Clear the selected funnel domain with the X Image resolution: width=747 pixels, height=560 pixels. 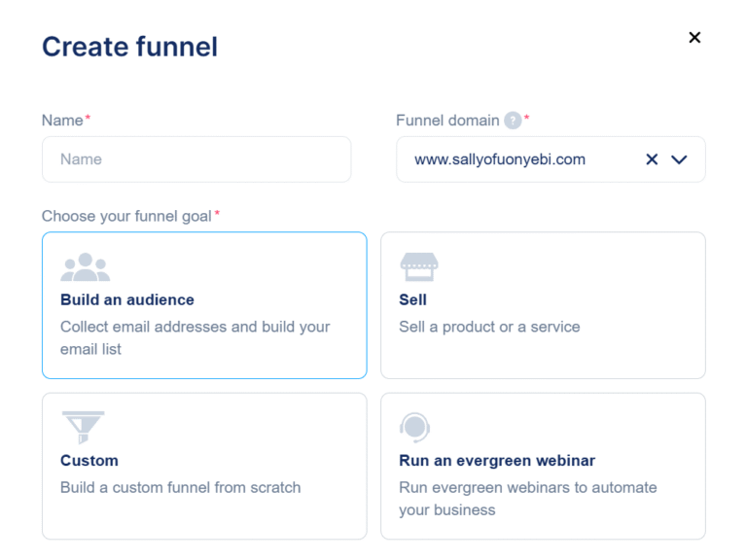pyautogui.click(x=652, y=159)
